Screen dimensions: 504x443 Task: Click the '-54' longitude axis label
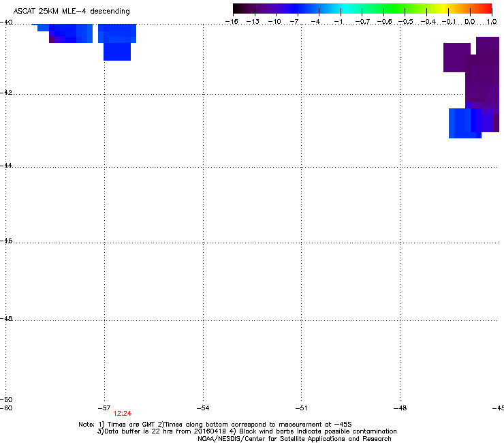click(x=203, y=408)
